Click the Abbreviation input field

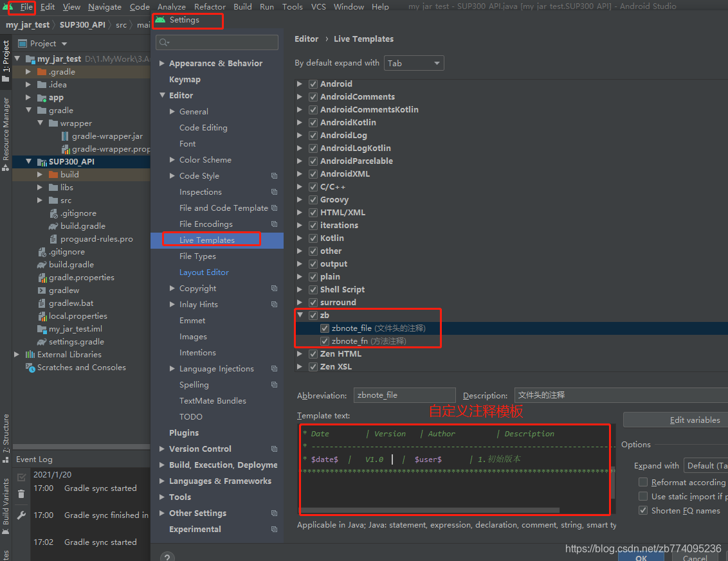click(405, 395)
